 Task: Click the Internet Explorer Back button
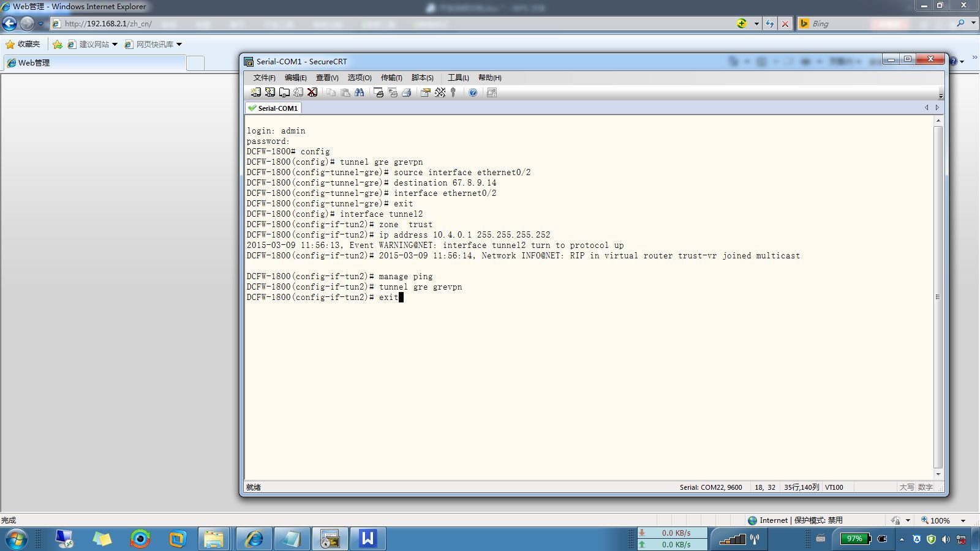click(10, 23)
